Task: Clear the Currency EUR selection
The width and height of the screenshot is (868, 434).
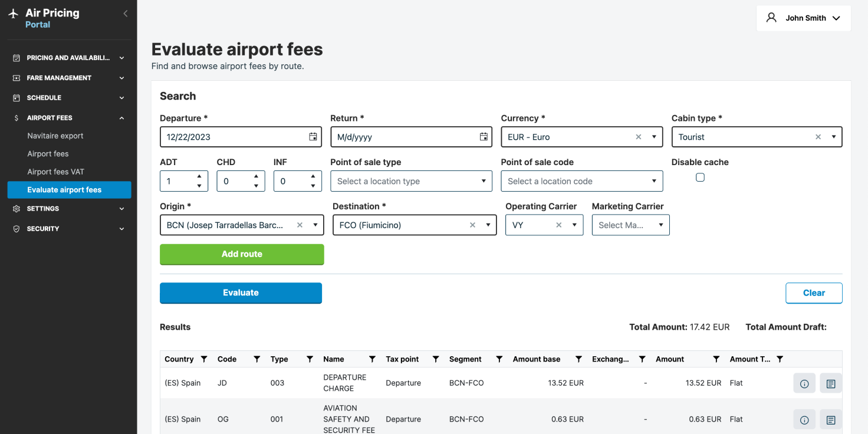Action: 638,137
